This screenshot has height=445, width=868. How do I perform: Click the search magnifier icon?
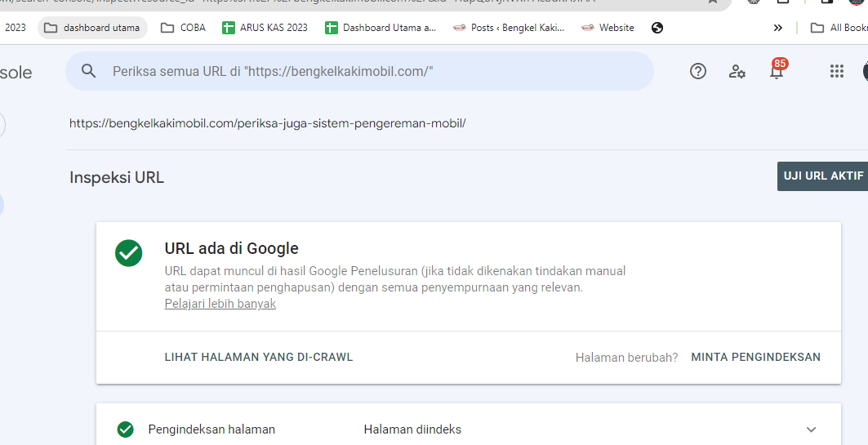tap(88, 71)
